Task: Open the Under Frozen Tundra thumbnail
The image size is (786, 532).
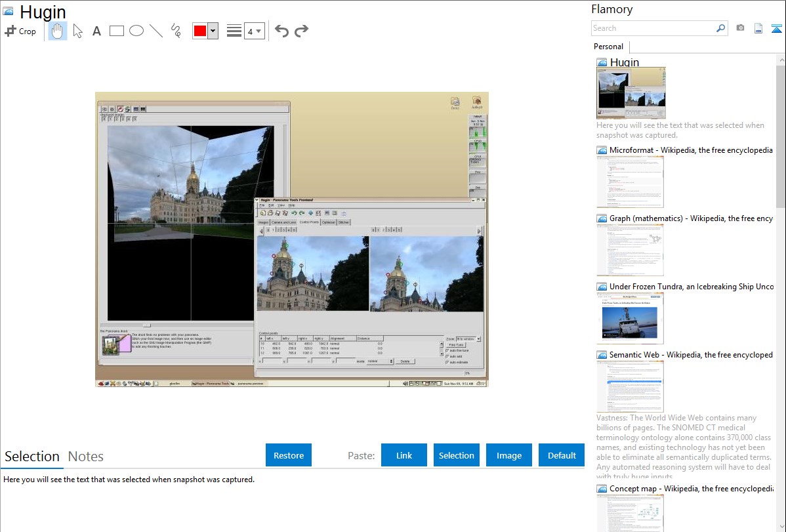Action: coord(630,318)
